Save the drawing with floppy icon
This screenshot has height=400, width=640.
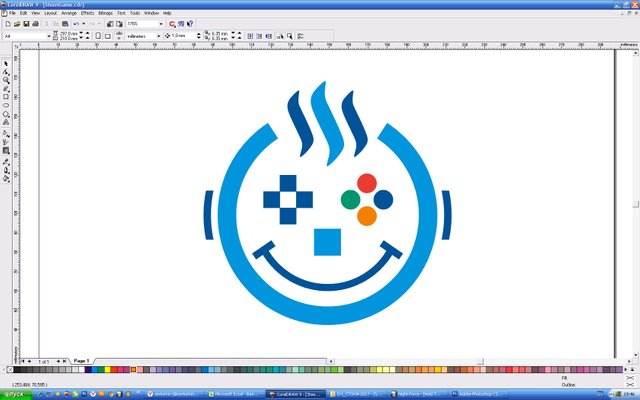(x=26, y=24)
